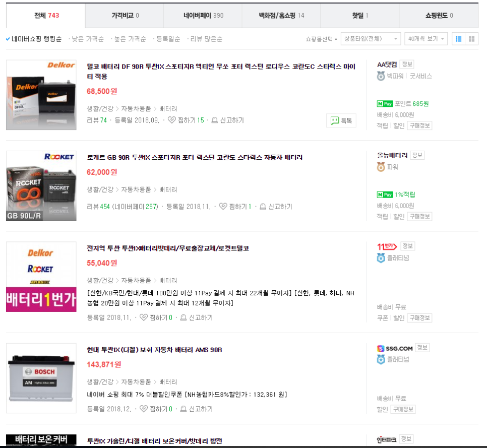Switch to the 전체 743 tab

pyautogui.click(x=46, y=16)
